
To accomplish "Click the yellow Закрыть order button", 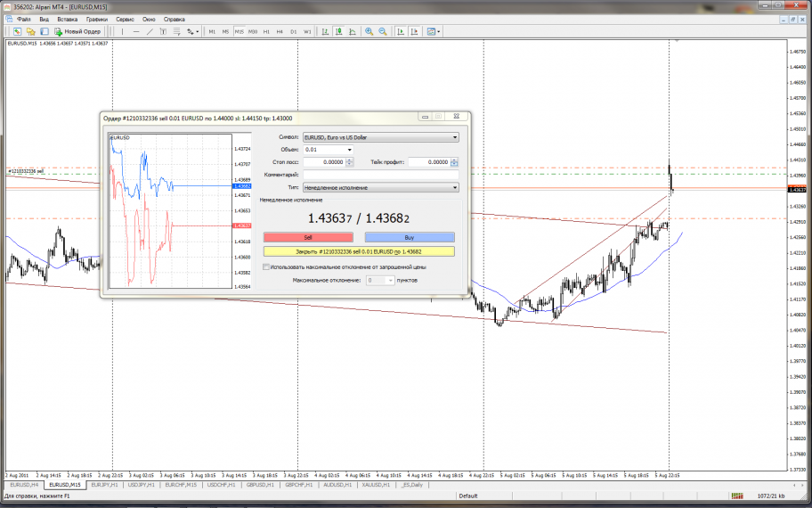I will tap(359, 251).
